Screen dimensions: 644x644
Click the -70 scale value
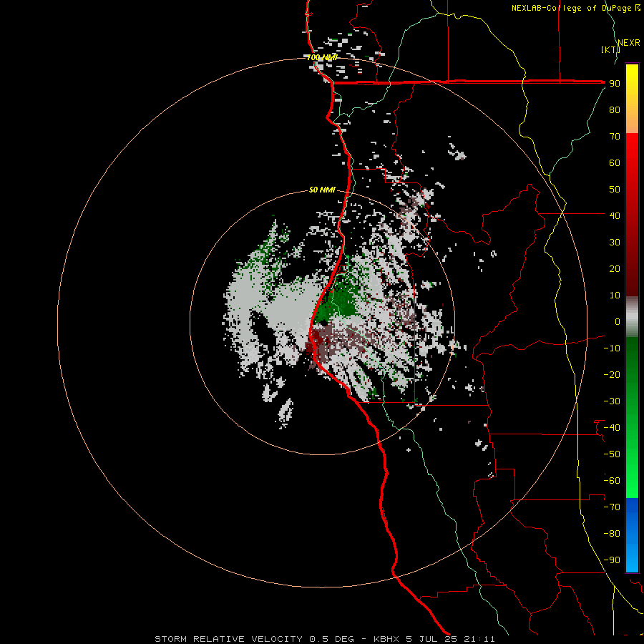tap(612, 507)
